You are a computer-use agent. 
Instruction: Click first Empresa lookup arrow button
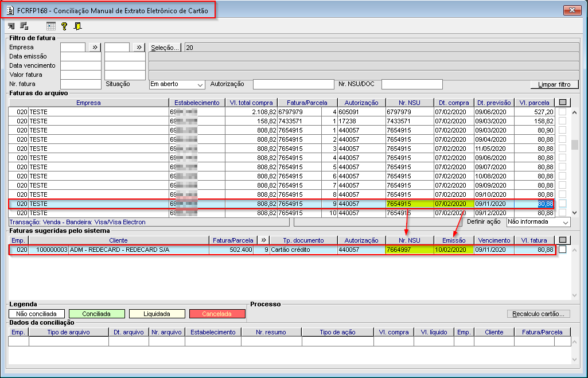click(95, 48)
